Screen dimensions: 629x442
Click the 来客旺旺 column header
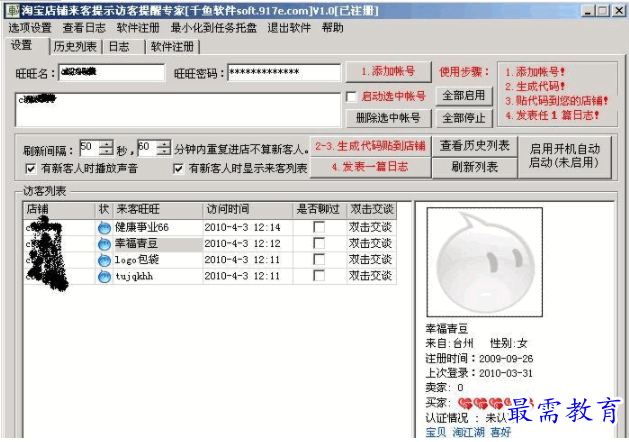coord(158,209)
